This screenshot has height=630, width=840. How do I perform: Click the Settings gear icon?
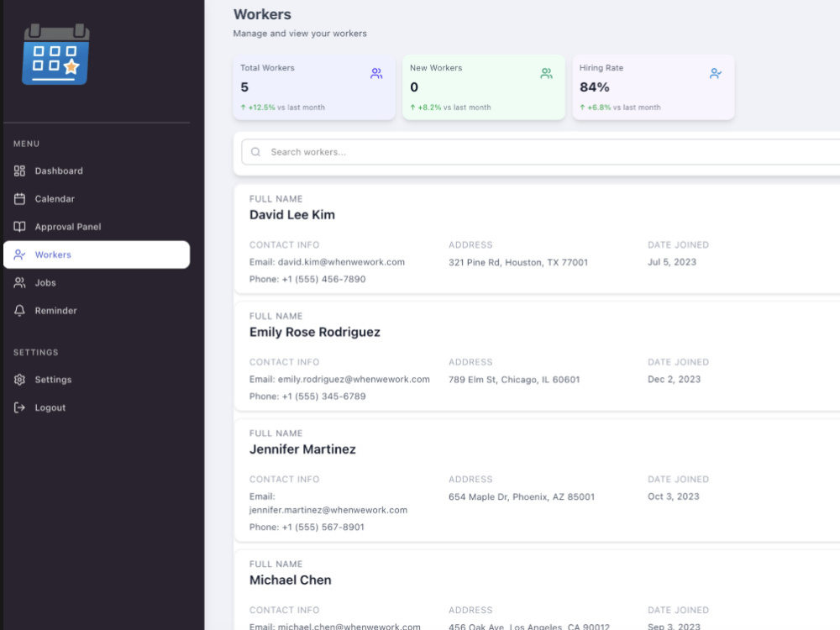coord(20,380)
